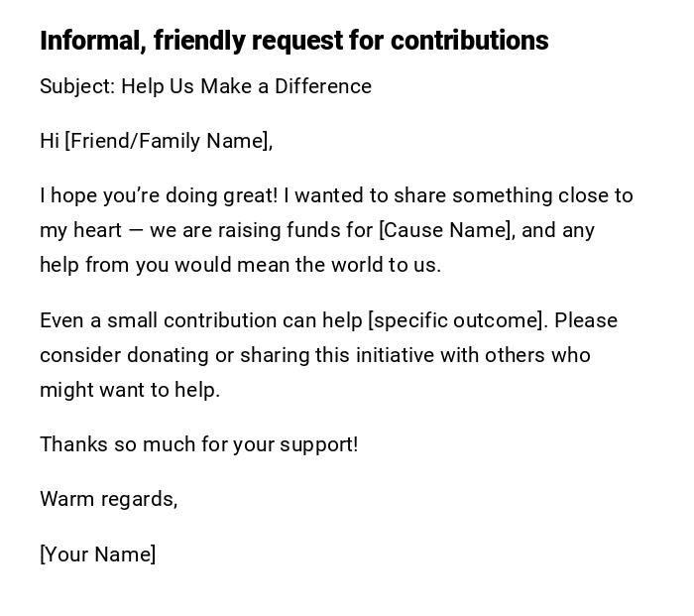The width and height of the screenshot is (694, 616).
Task: Click the phrase "Help Us Make a Difference"
Action: [246, 86]
